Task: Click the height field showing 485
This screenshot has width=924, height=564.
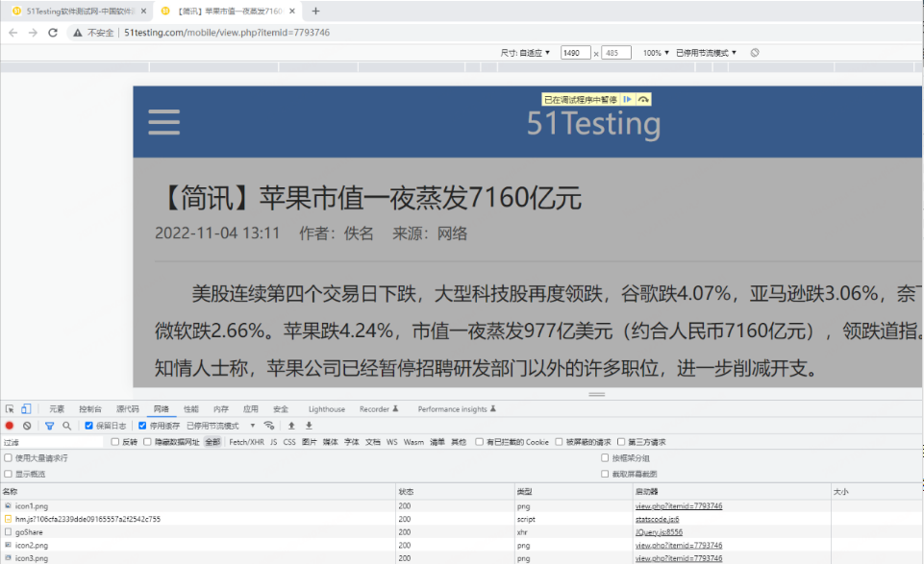Action: [615, 53]
